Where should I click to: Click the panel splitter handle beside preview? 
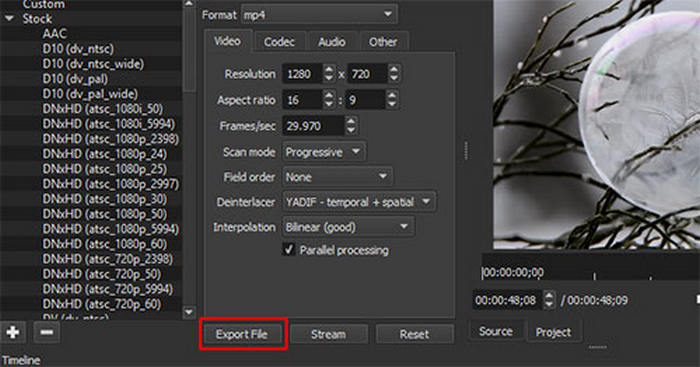(x=466, y=151)
